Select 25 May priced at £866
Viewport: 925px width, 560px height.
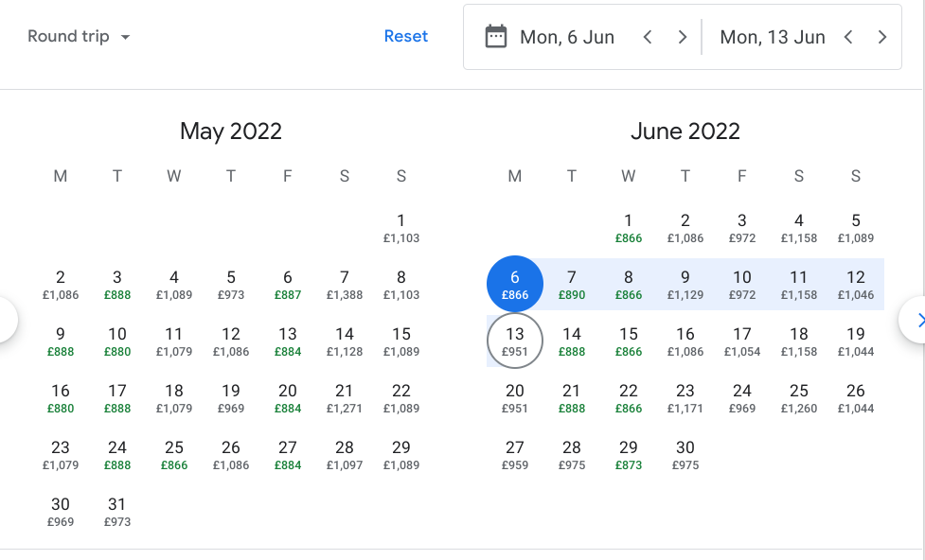(x=174, y=454)
